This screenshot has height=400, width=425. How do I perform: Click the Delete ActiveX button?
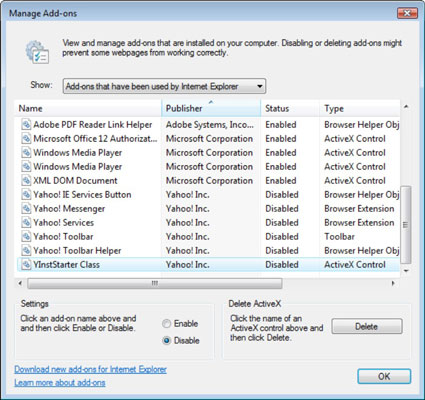click(x=367, y=326)
